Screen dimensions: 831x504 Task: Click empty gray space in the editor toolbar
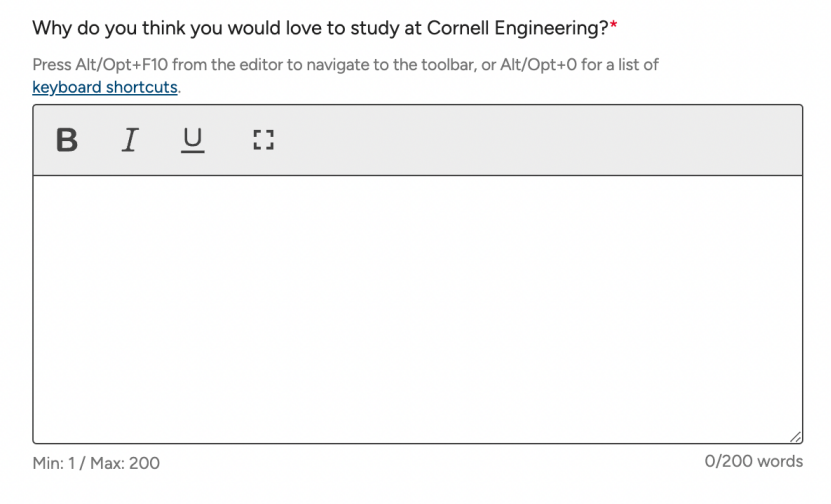tap(530, 140)
